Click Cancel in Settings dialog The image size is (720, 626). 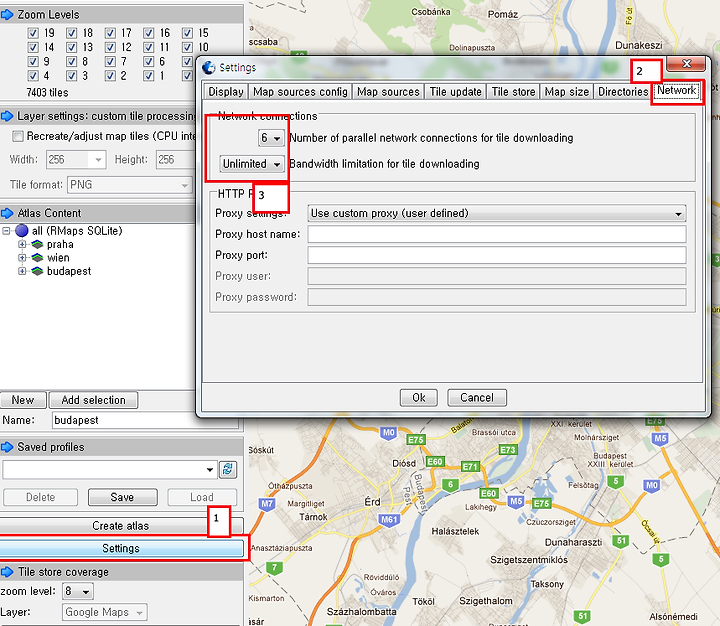[x=477, y=398]
